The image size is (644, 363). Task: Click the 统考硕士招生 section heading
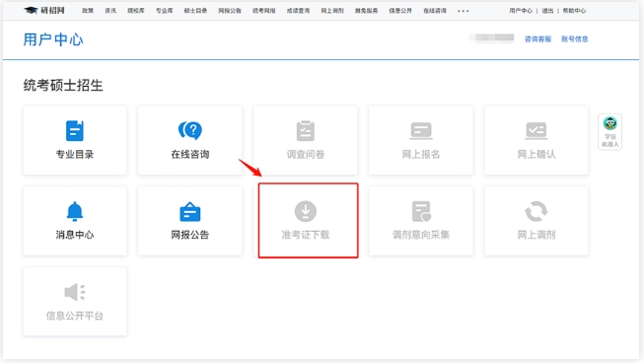coord(63,86)
